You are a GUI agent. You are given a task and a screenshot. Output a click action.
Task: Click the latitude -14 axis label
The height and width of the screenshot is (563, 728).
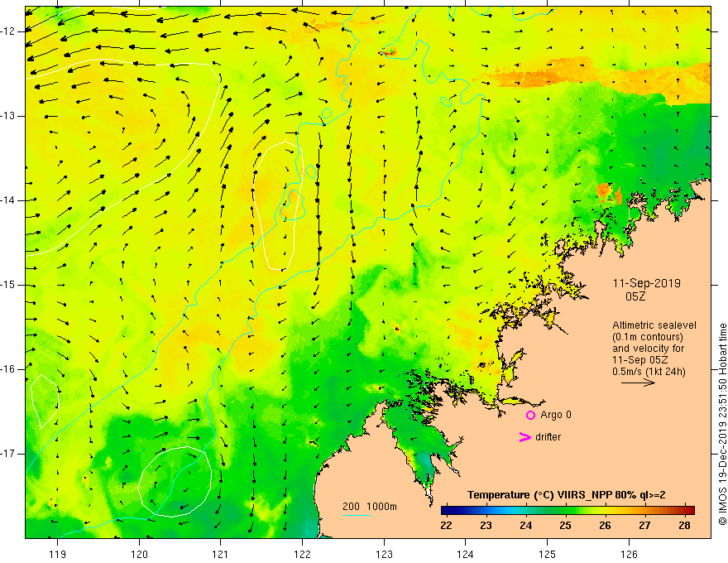pos(9,200)
